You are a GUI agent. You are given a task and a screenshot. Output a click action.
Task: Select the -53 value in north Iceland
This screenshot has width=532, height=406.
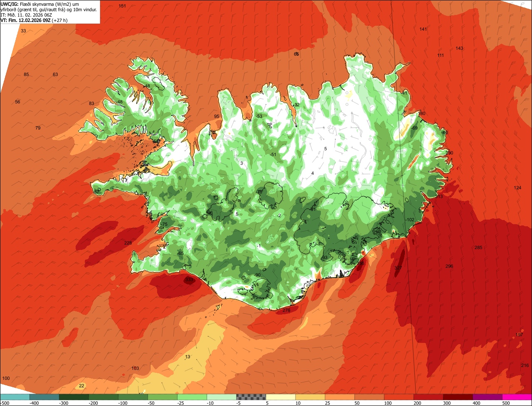coord(259,116)
